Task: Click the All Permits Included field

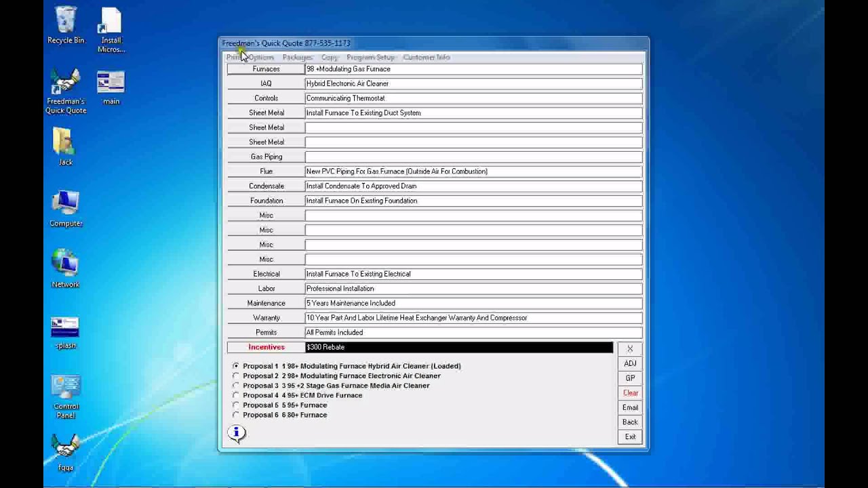Action: pyautogui.click(x=473, y=333)
